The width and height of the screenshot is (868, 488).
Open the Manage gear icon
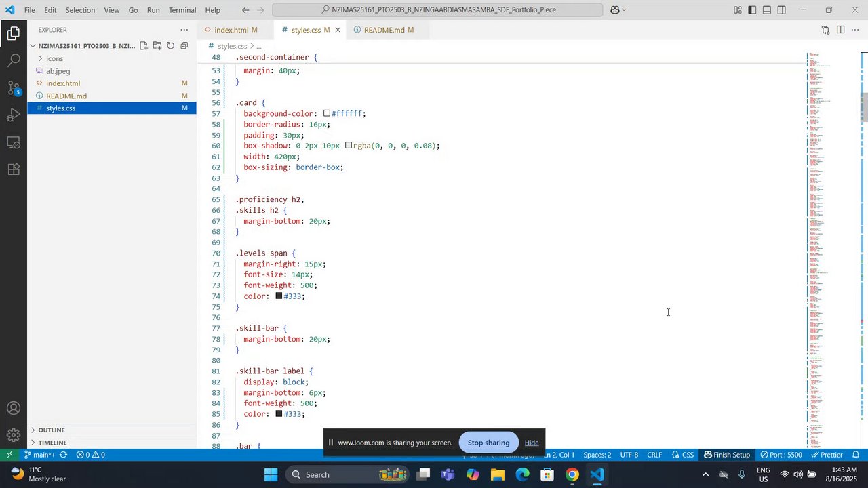[x=14, y=435]
